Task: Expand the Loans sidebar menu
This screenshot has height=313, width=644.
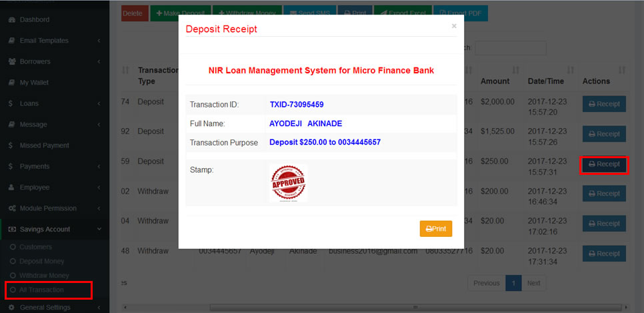Action: pos(98,103)
